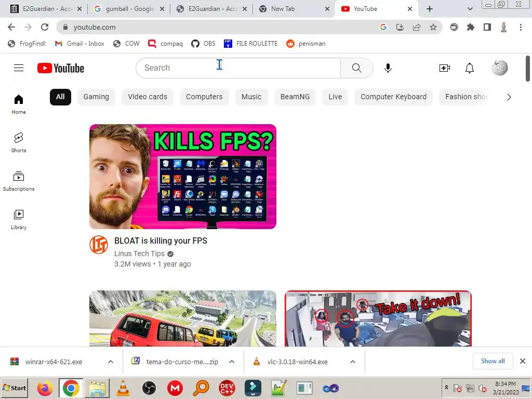Image resolution: width=532 pixels, height=399 pixels.
Task: Open video titled BLOAT is killing your FPS
Action: click(x=161, y=241)
